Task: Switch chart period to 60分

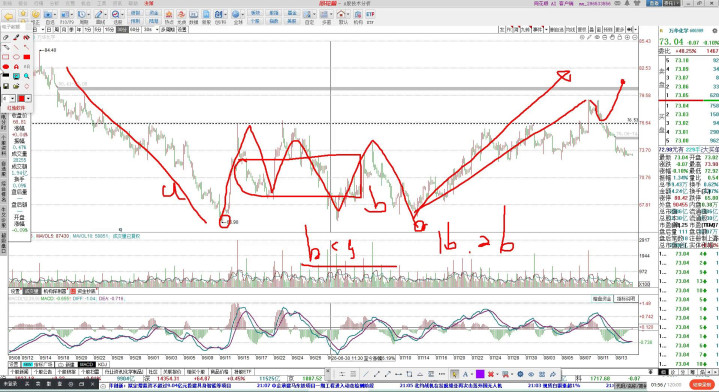Action: 134,29
